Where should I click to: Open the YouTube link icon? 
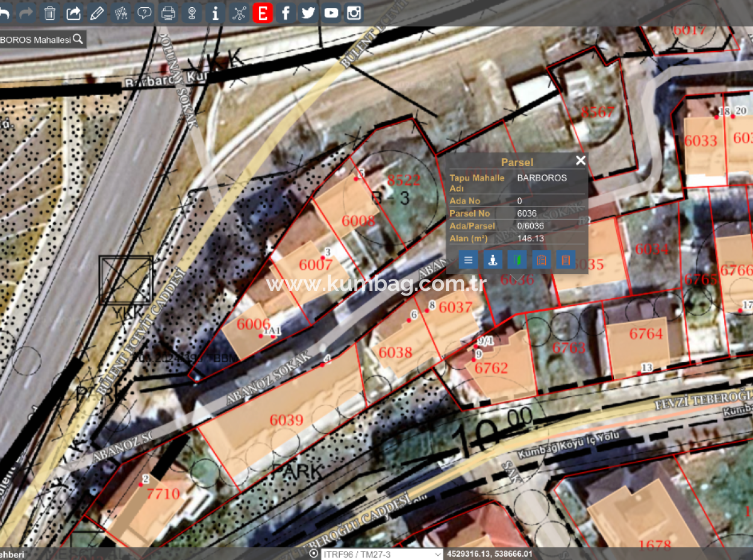[x=331, y=13]
